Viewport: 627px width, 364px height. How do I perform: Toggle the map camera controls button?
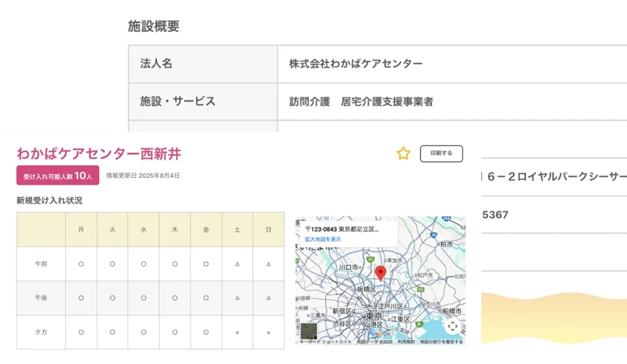tap(452, 327)
